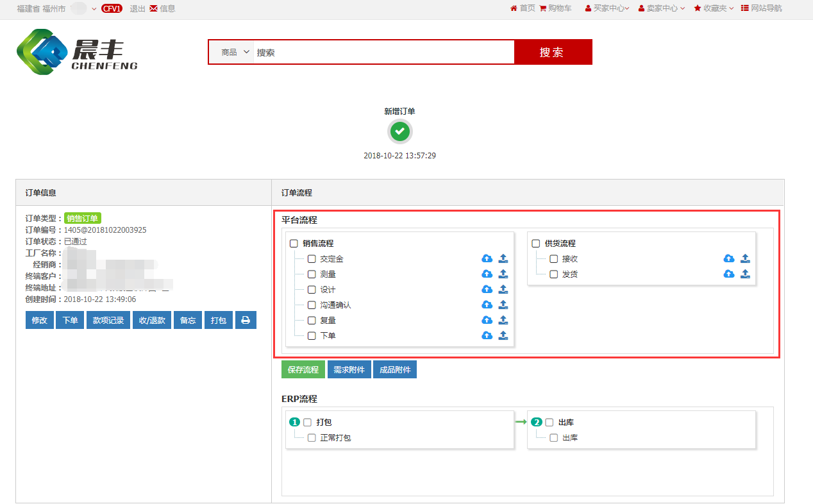The image size is (813, 504).
Task: Check the 销售流程 parent checkbox
Action: coord(294,244)
